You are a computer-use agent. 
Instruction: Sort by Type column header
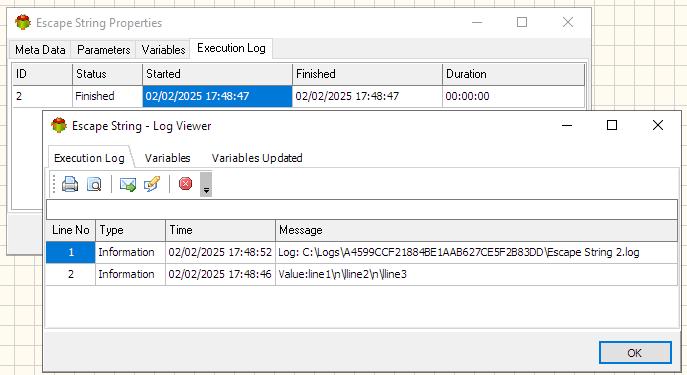click(131, 230)
